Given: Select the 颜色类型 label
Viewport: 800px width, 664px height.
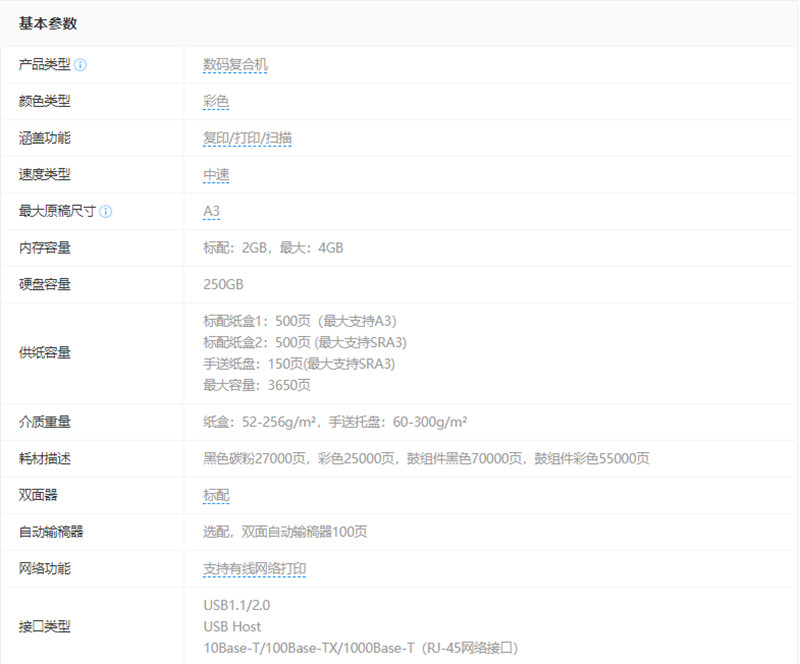Looking at the screenshot, I should click(44, 101).
